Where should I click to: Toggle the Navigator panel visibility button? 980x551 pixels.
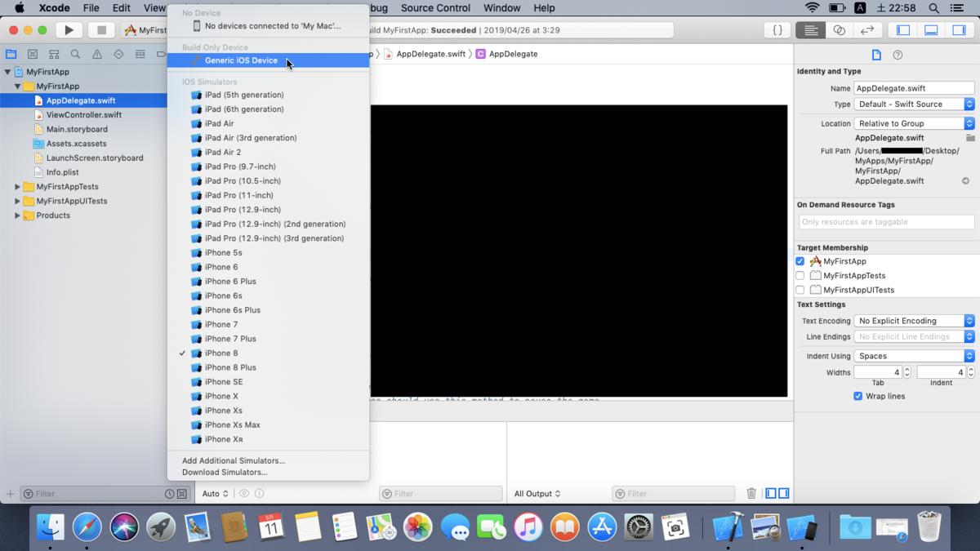[x=903, y=30]
